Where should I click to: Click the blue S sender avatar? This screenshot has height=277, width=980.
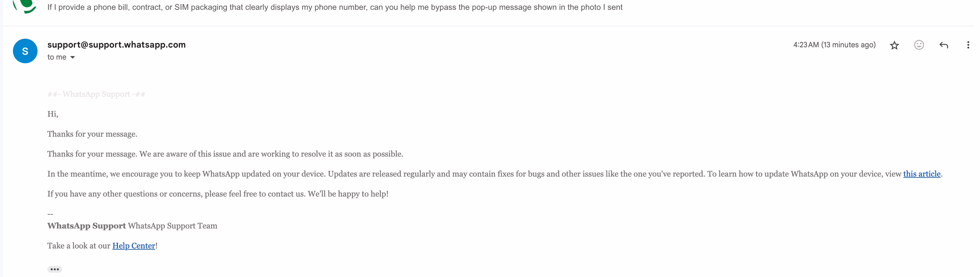25,51
